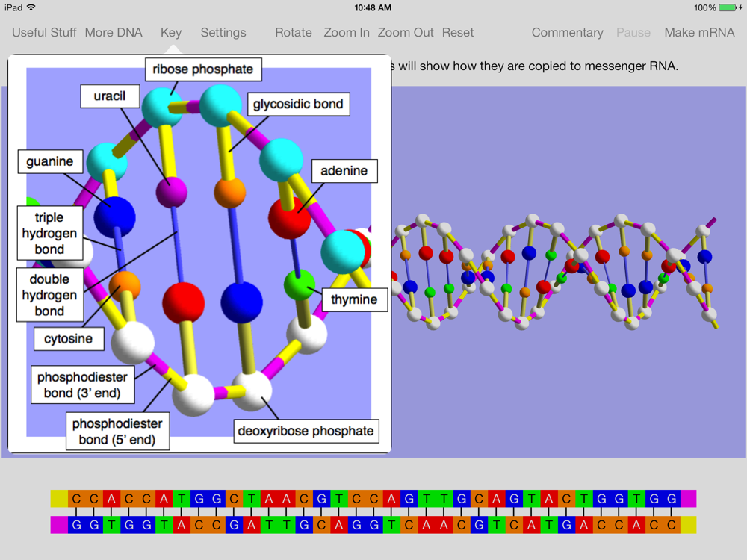747x560 pixels.
Task: Click the deoxyribose phosphate label in key
Action: pyautogui.click(x=306, y=431)
